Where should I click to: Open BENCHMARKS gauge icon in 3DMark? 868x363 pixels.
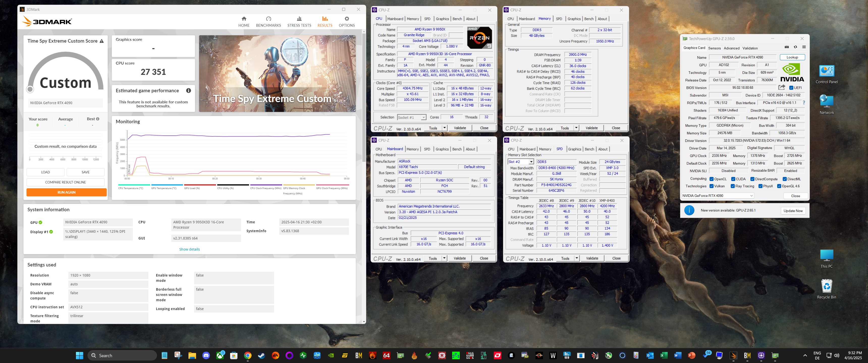(x=268, y=18)
